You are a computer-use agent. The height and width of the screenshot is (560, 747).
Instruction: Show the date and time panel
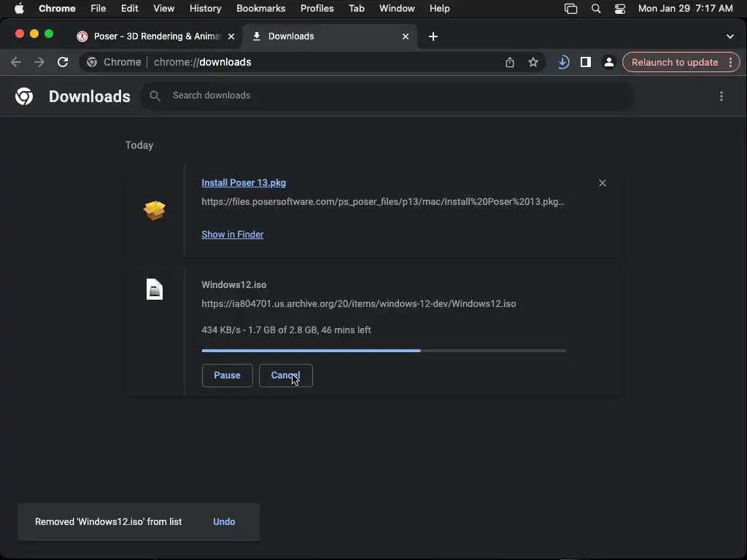click(x=685, y=9)
